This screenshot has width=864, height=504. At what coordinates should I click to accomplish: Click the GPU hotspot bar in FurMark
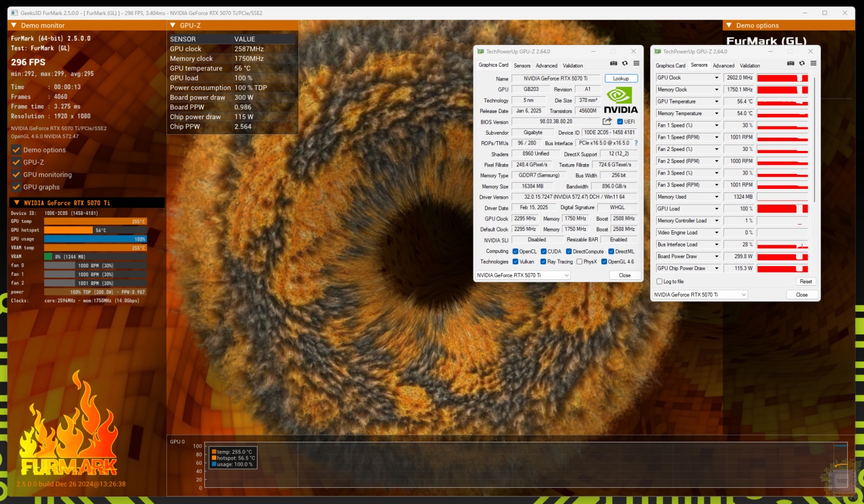(96, 230)
